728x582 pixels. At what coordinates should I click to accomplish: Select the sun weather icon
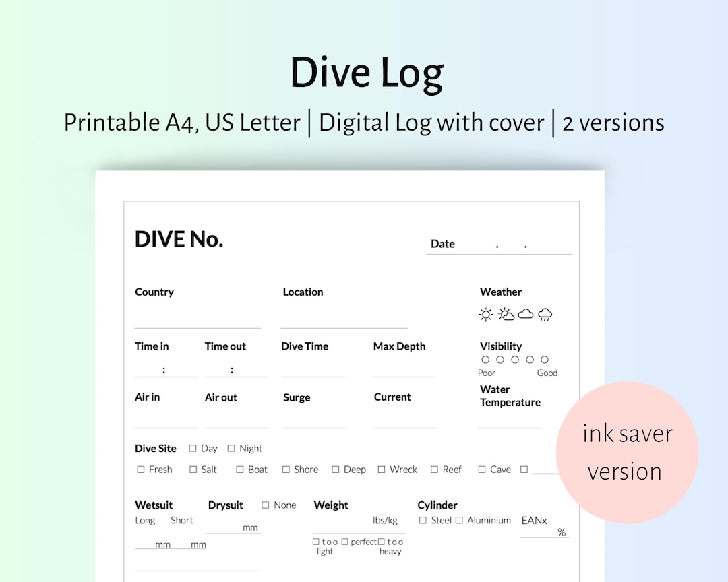[485, 314]
